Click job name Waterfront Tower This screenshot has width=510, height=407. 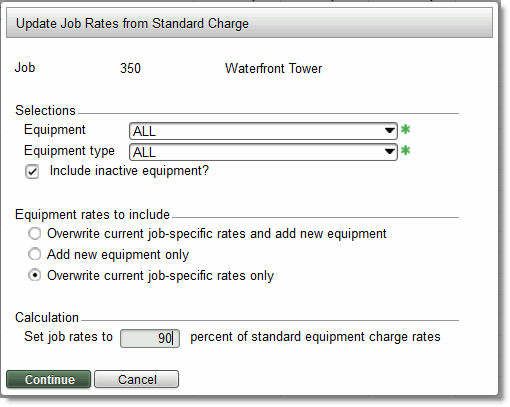[x=273, y=68]
